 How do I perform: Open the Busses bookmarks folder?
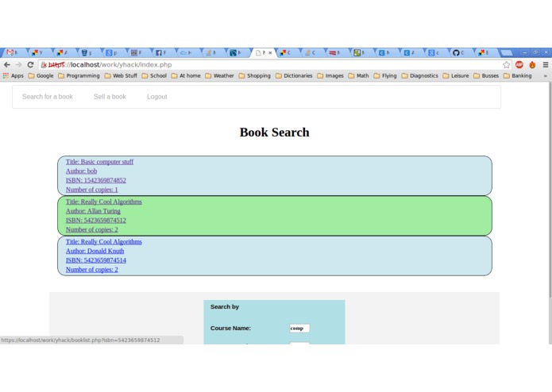(486, 75)
